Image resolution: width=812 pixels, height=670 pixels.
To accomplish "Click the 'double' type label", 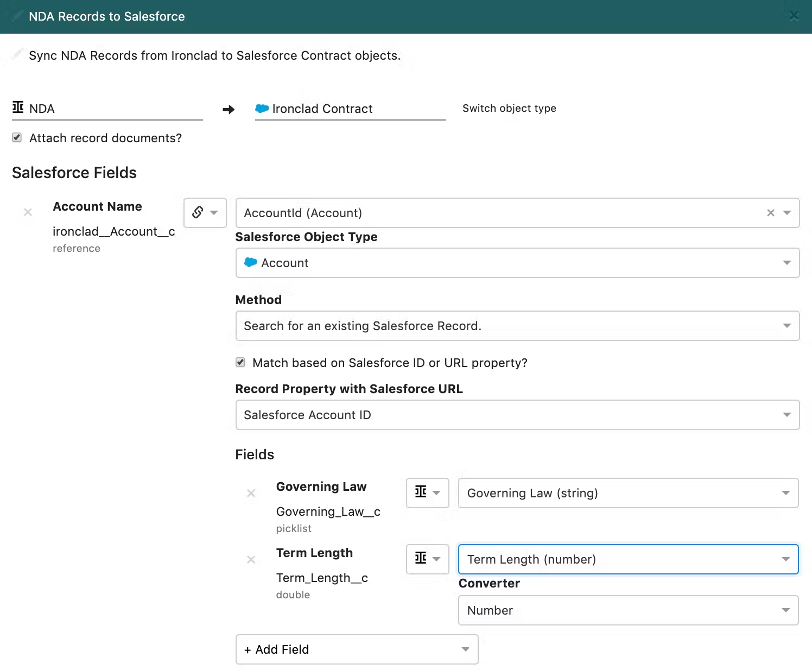I will pos(293,595).
